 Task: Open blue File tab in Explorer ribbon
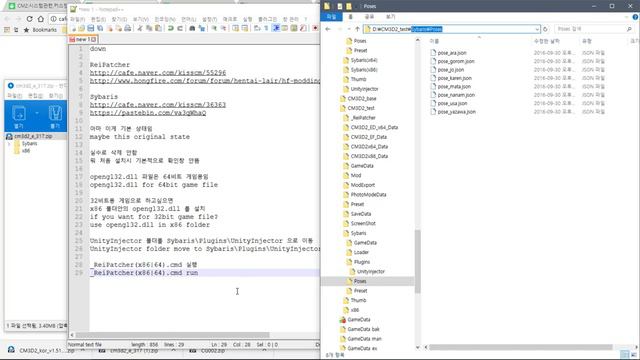point(331,17)
